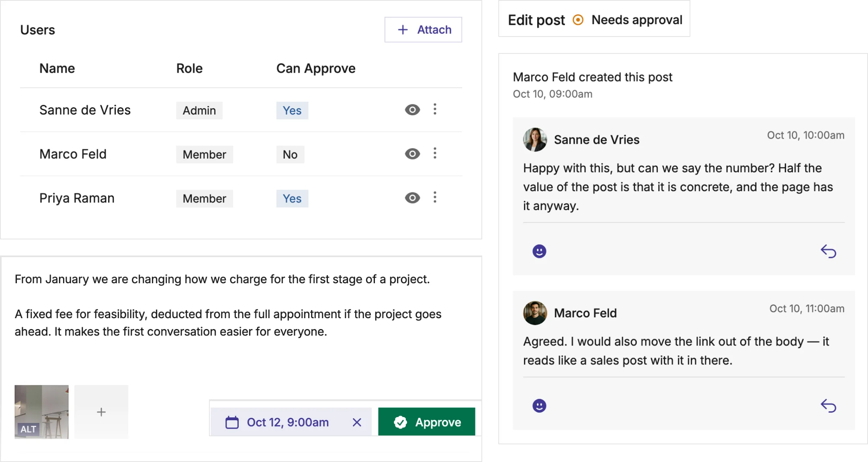
Task: Toggle visibility eye for Sanne de Vries
Action: coord(412,110)
